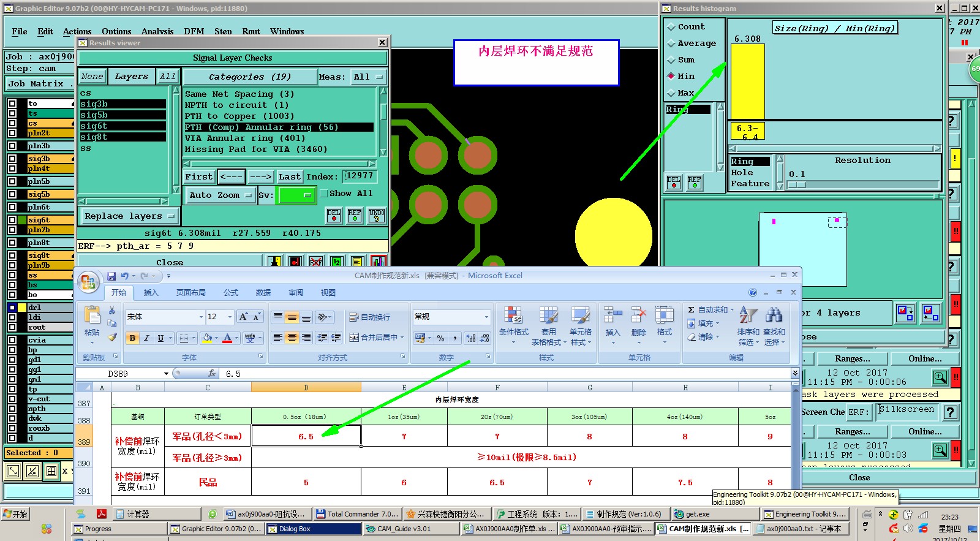Select the Max option in histogram
The image size is (980, 541).
(x=671, y=93)
